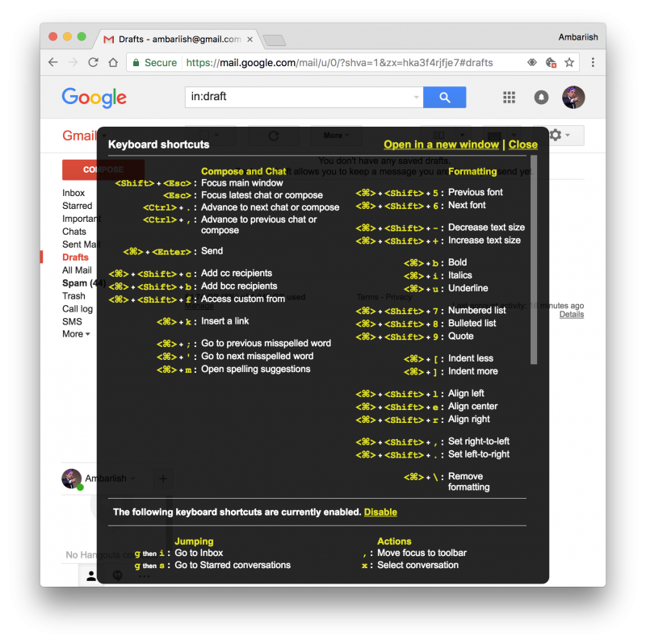Viewport: 646px width, 644px height.
Task: Click Open in a new window link
Action: (x=441, y=144)
